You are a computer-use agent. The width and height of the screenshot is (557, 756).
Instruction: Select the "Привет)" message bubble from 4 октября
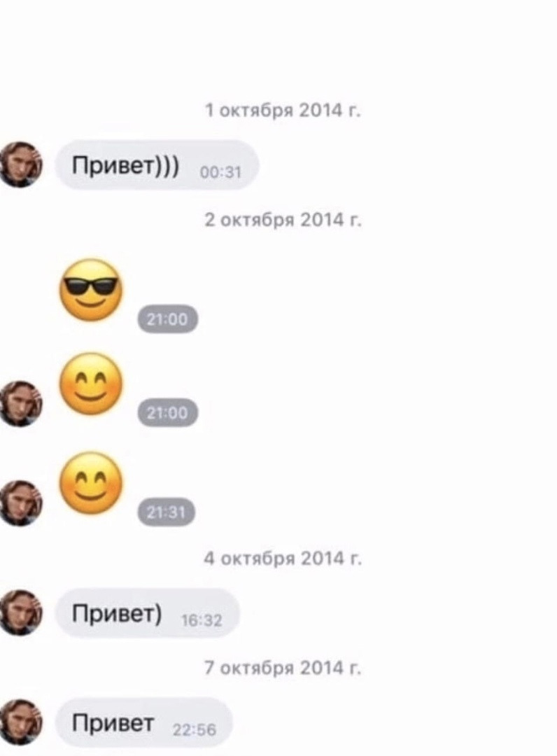(148, 613)
